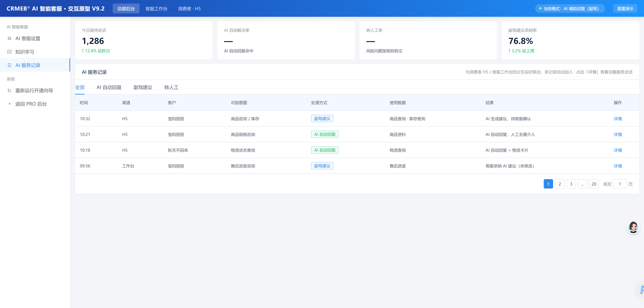
Task: Filter records by 转人工 tab
Action: pyautogui.click(x=171, y=87)
